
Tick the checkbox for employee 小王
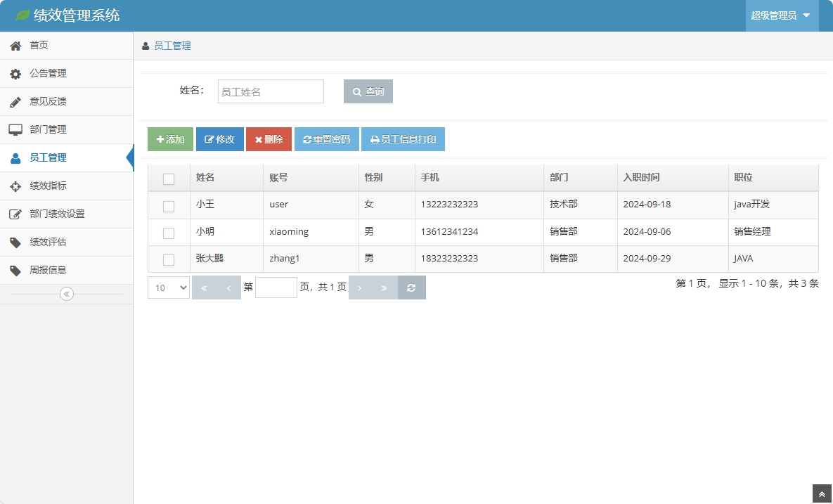click(169, 206)
